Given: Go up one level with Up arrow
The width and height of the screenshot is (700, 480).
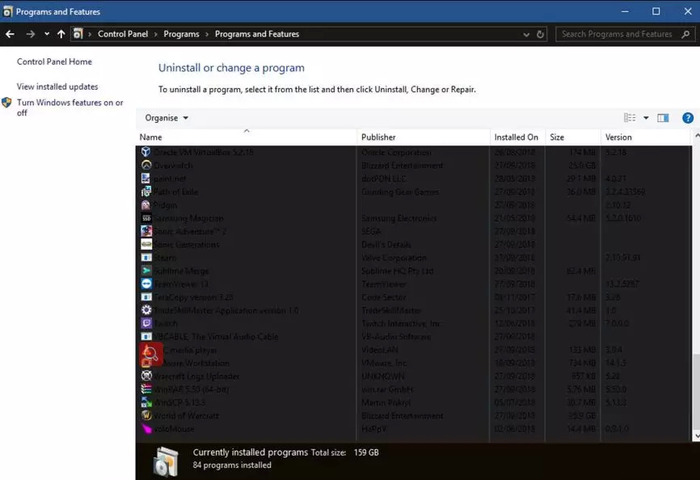Looking at the screenshot, I should tap(61, 34).
